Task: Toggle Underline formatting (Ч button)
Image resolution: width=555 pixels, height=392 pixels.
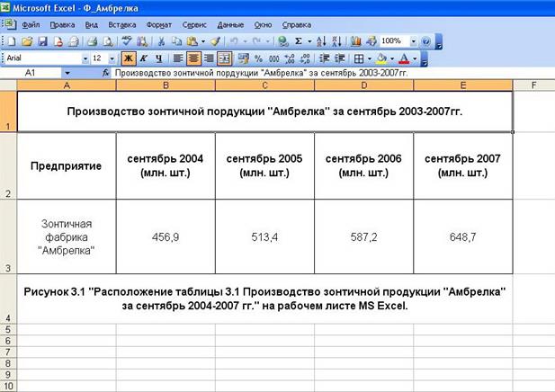Action: (158, 58)
